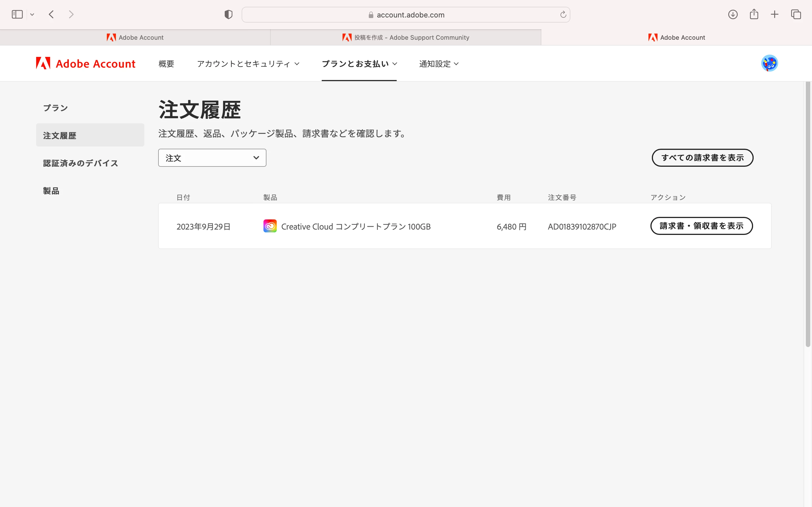
Task: Toggle the Safari sidebar icon
Action: pyautogui.click(x=17, y=14)
